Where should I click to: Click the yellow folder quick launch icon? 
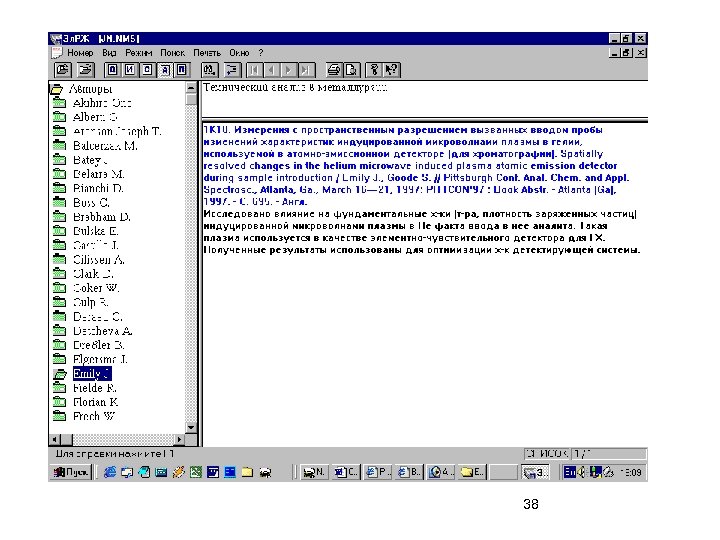(248, 472)
